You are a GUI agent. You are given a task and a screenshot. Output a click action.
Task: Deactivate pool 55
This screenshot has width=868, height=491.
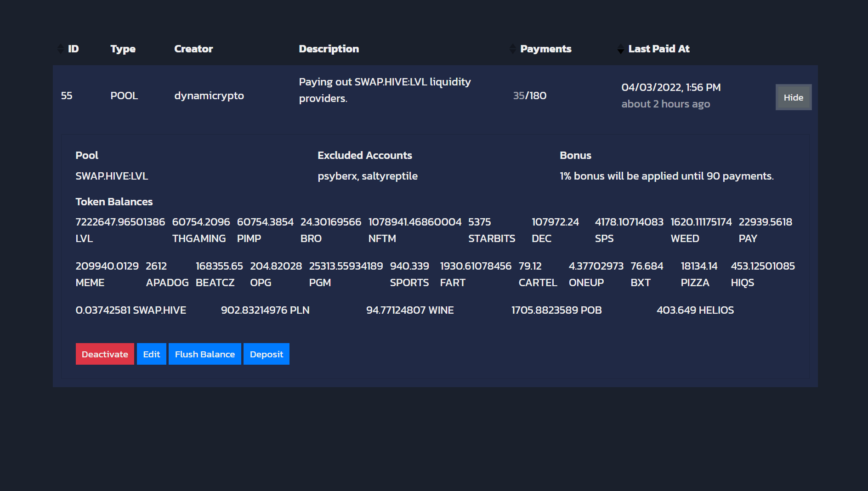[105, 354]
